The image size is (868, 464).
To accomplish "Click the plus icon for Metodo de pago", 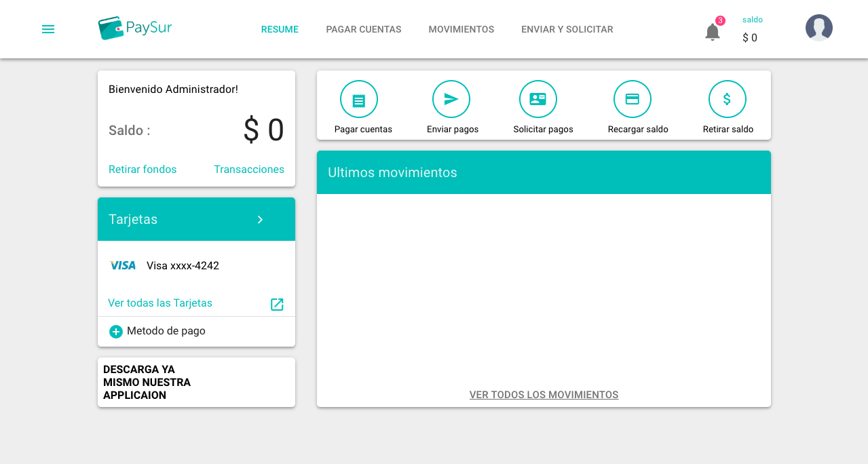I will pos(115,331).
